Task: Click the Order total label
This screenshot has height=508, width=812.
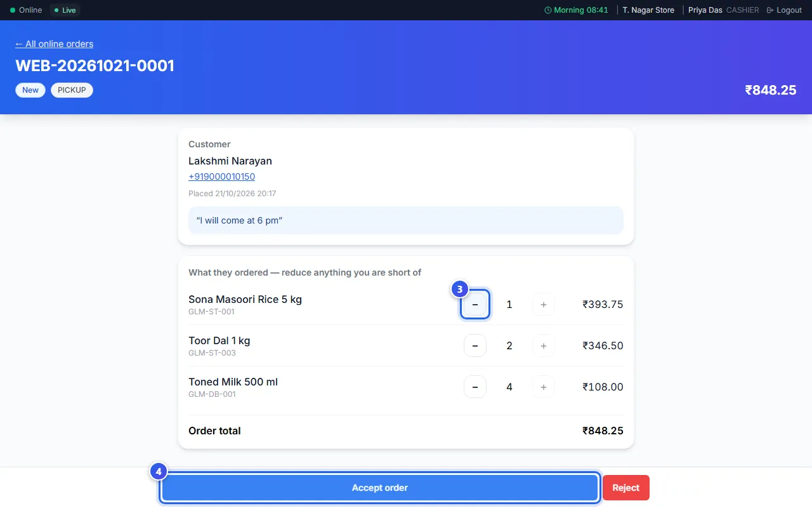Action: [x=214, y=431]
